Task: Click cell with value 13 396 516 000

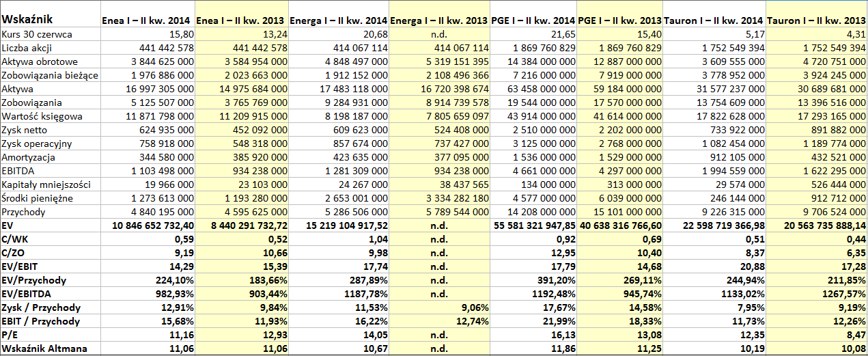Action: tap(817, 102)
